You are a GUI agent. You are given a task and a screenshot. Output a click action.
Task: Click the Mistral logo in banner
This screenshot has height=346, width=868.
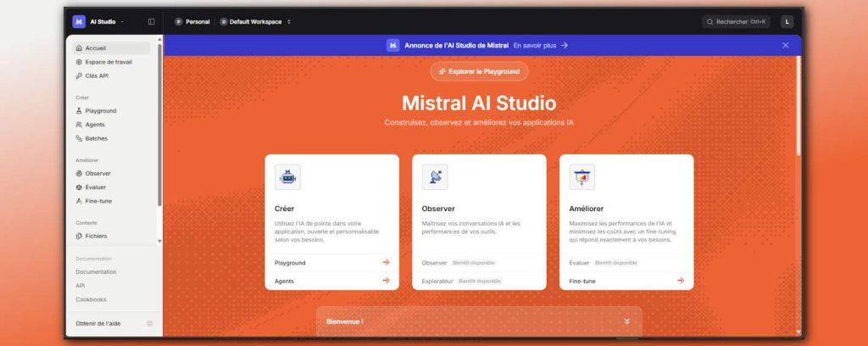pyautogui.click(x=393, y=46)
